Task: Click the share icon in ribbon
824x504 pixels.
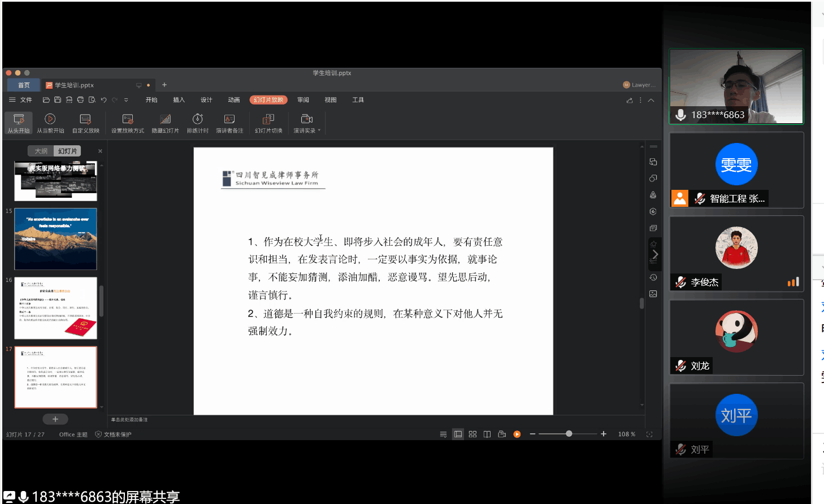Action: tap(630, 101)
